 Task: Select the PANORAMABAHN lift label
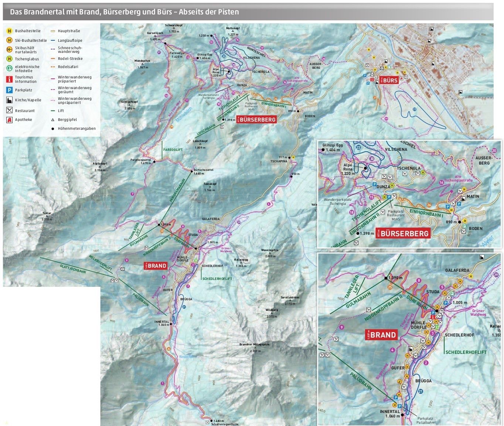177,191
